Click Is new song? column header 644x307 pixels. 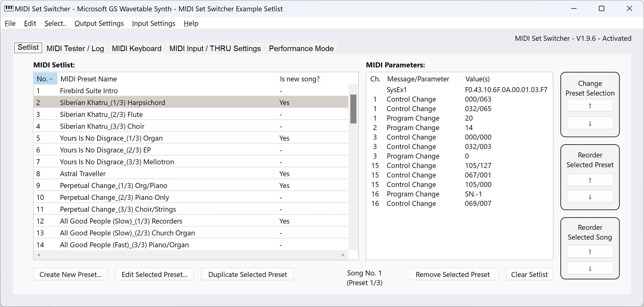pyautogui.click(x=299, y=79)
